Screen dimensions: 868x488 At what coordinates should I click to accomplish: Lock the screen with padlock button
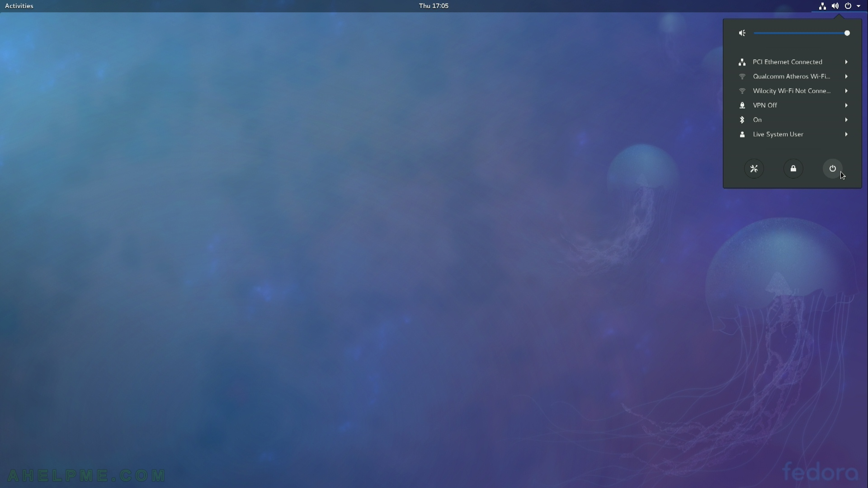point(793,169)
